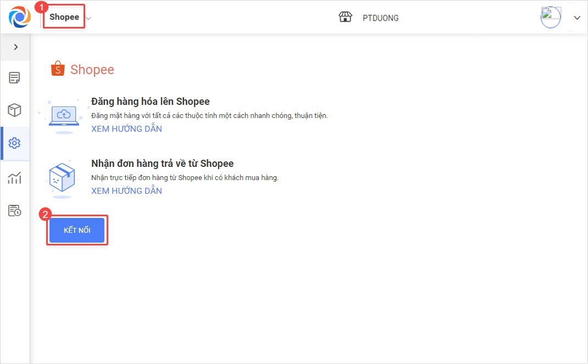Click the 'Đăng hàng hóa lên Shopee' heading
Image resolution: width=588 pixels, height=364 pixels.
click(151, 102)
